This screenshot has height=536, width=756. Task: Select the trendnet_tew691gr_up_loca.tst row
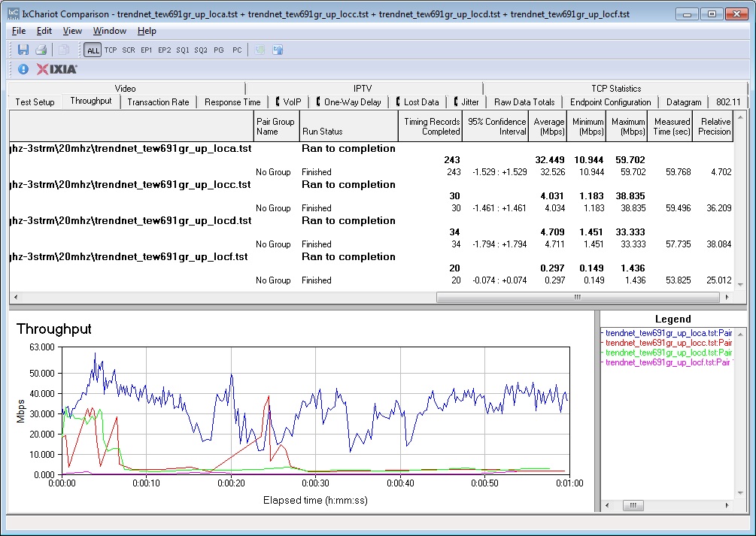(x=372, y=148)
